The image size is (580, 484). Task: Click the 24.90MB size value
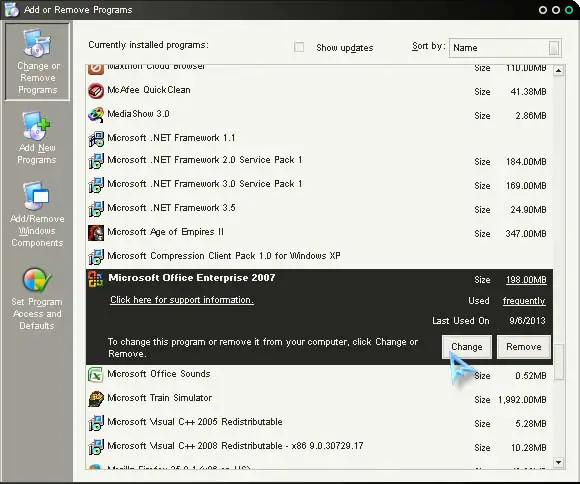[x=528, y=210]
